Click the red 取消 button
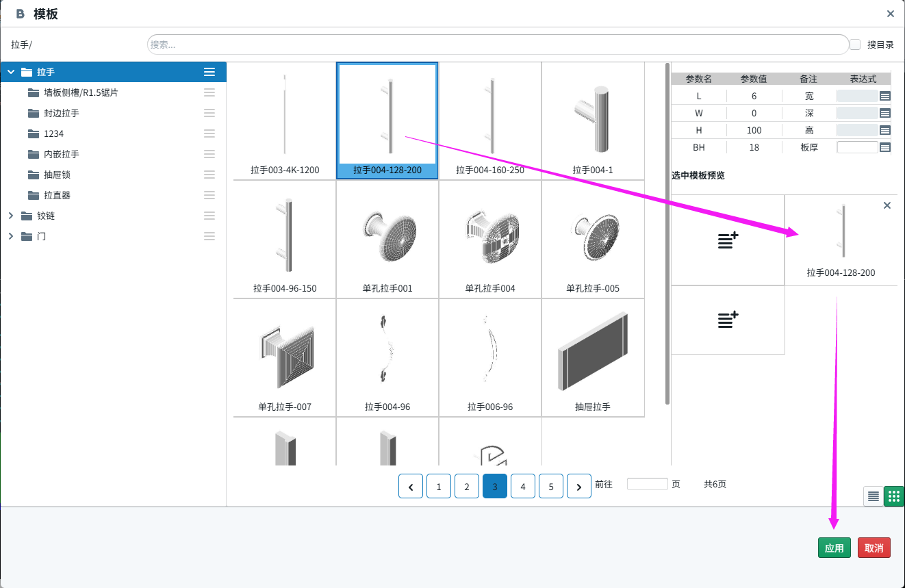Viewport: 905px width, 588px height. [874, 548]
